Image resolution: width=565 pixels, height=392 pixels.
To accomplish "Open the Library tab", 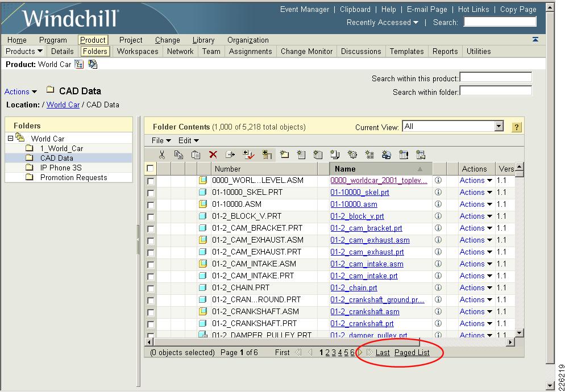I will point(203,40).
